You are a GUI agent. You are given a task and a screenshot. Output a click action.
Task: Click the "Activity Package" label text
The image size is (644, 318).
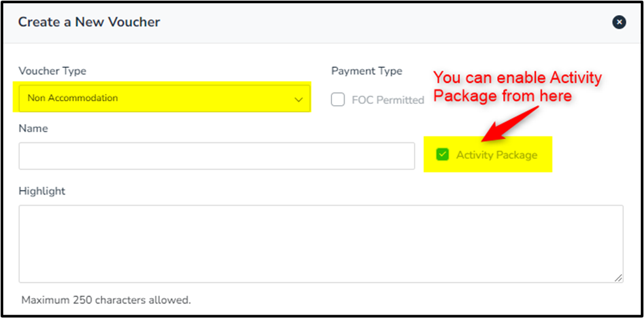pos(496,155)
